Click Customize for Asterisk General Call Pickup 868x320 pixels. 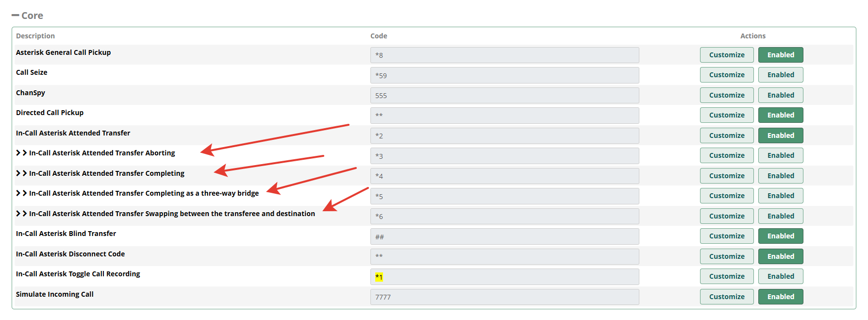pyautogui.click(x=726, y=55)
